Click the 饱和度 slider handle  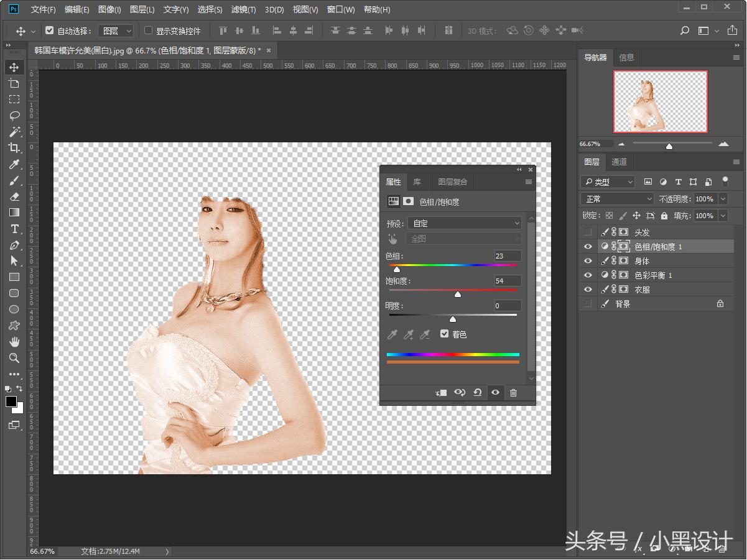(x=458, y=295)
